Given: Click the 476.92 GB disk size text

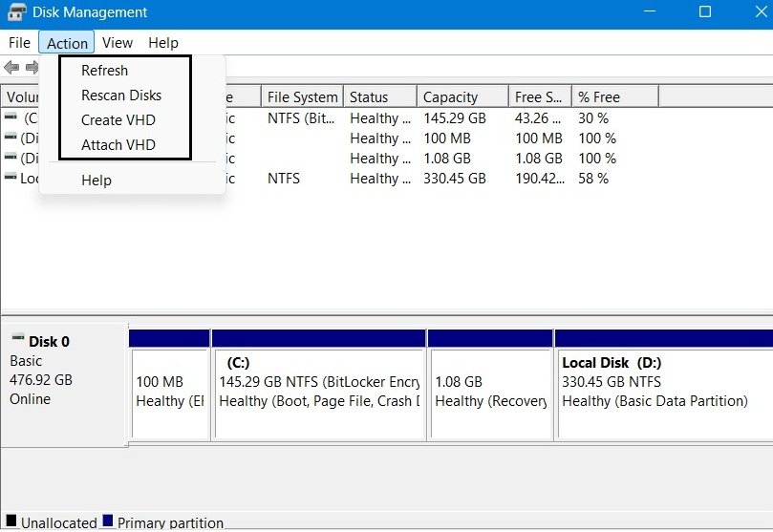Looking at the screenshot, I should point(41,380).
